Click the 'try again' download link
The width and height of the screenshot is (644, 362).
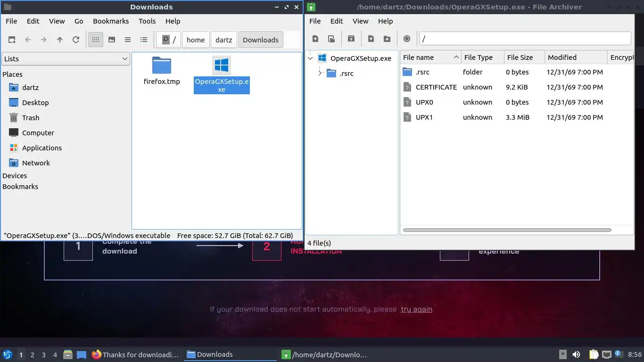pyautogui.click(x=416, y=309)
